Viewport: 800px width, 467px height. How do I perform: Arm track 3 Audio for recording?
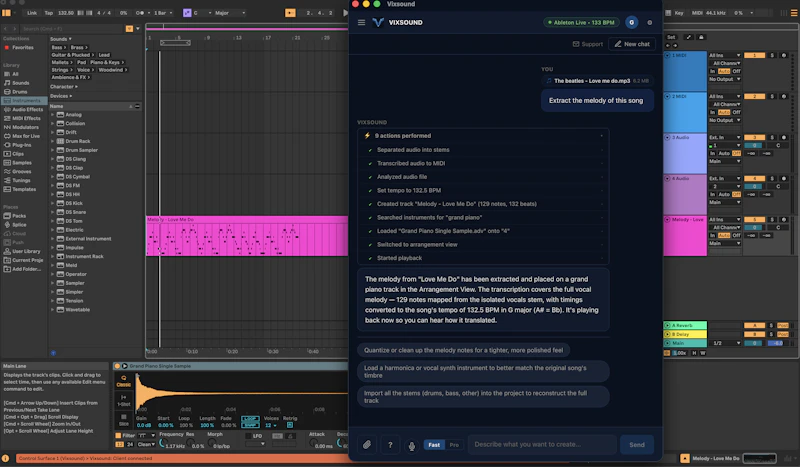[x=784, y=137]
